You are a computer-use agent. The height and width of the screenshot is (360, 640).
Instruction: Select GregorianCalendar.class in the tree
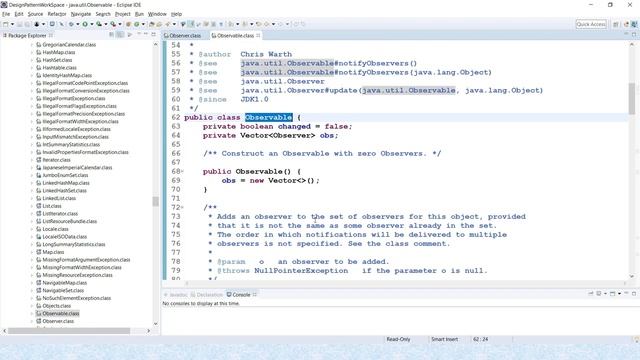[69, 44]
